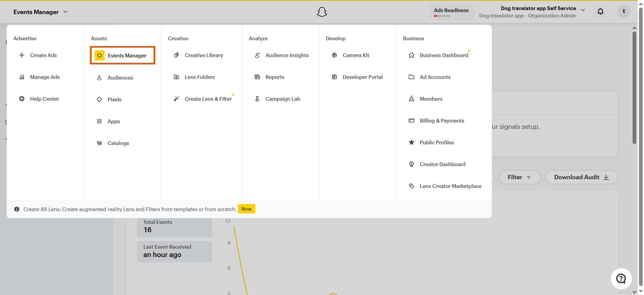
Task: Click the Download Audit arrow icon
Action: [606, 177]
